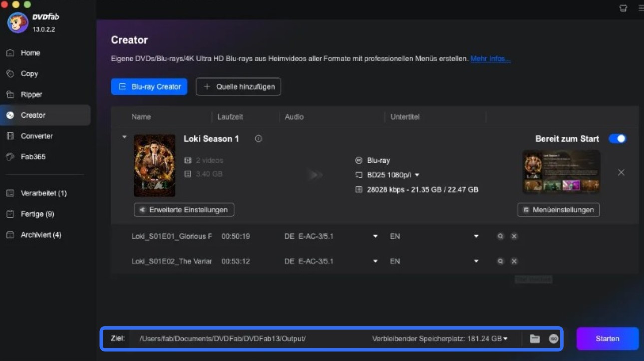
Task: Click Quelle hinzufügen button
Action: (238, 87)
